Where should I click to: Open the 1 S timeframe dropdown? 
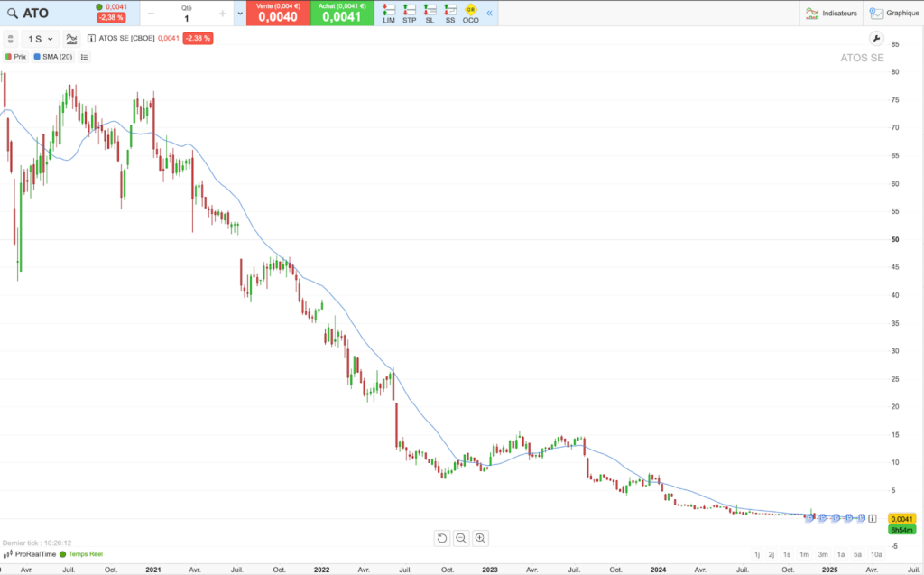click(x=40, y=39)
